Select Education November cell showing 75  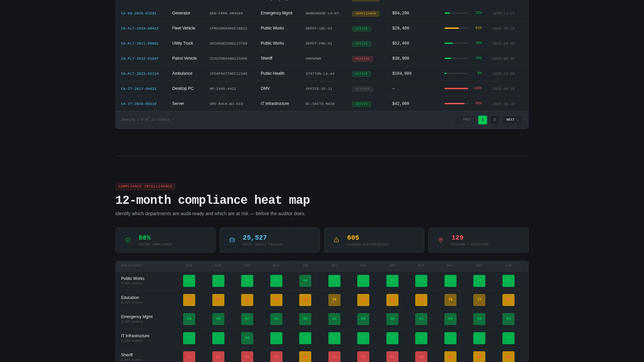tap(450, 300)
